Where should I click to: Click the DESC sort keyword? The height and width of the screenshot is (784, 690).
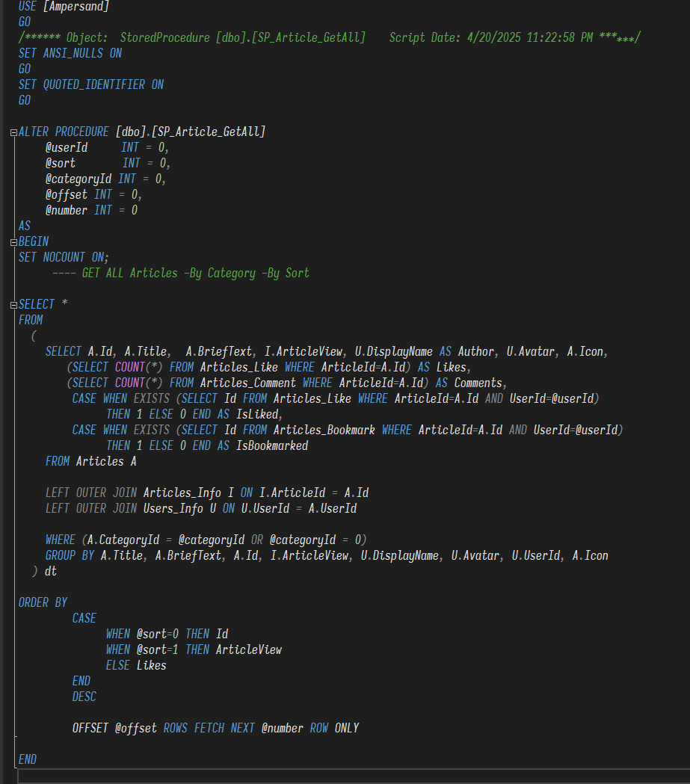[84, 697]
